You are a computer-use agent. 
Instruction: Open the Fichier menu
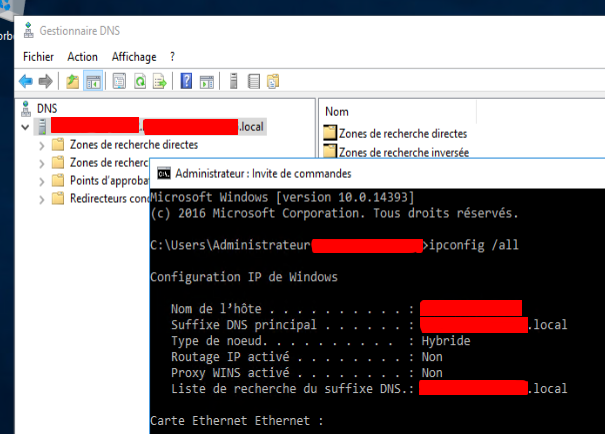click(38, 57)
